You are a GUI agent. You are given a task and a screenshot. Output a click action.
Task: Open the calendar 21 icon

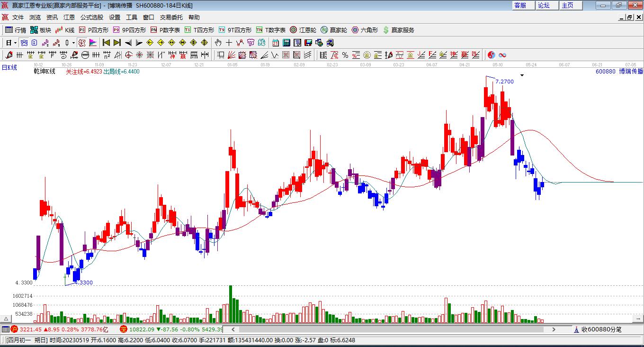point(276,43)
